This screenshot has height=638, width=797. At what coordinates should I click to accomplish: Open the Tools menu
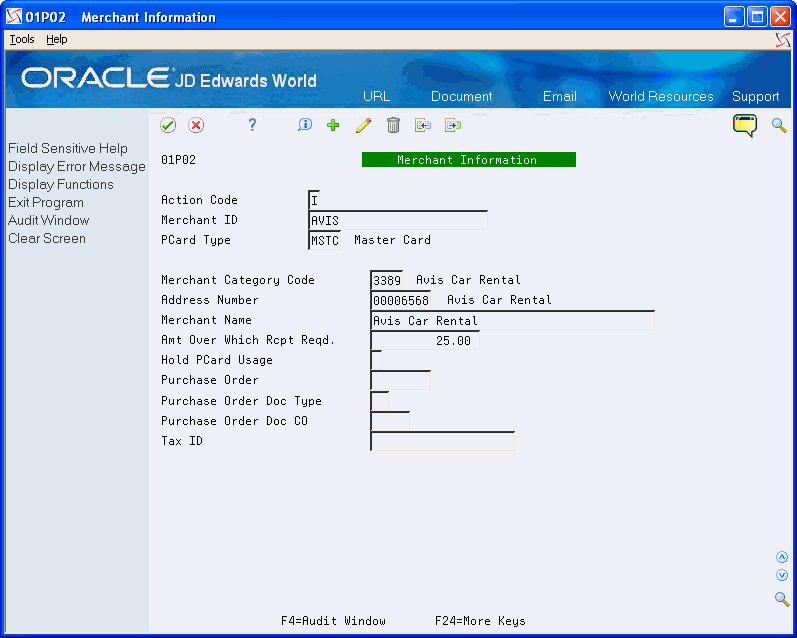tap(22, 39)
